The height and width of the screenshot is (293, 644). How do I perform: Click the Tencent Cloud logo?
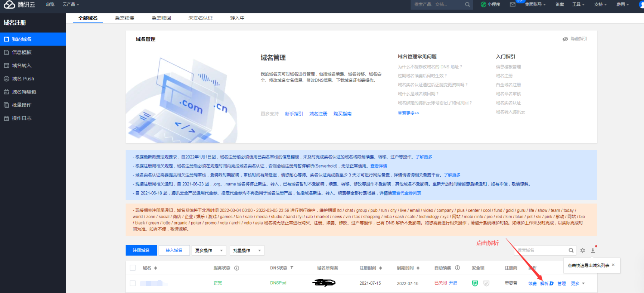pyautogui.click(x=19, y=4)
